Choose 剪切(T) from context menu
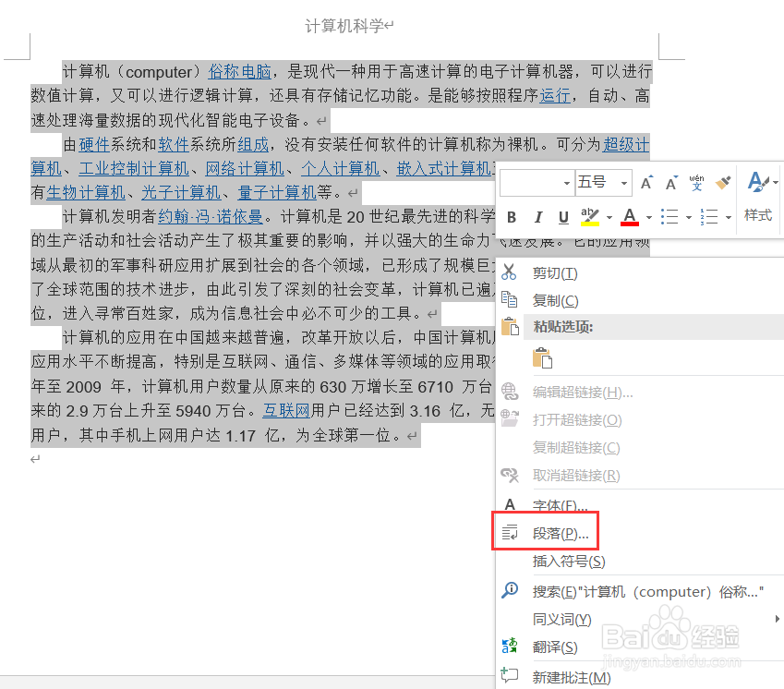 [x=555, y=273]
